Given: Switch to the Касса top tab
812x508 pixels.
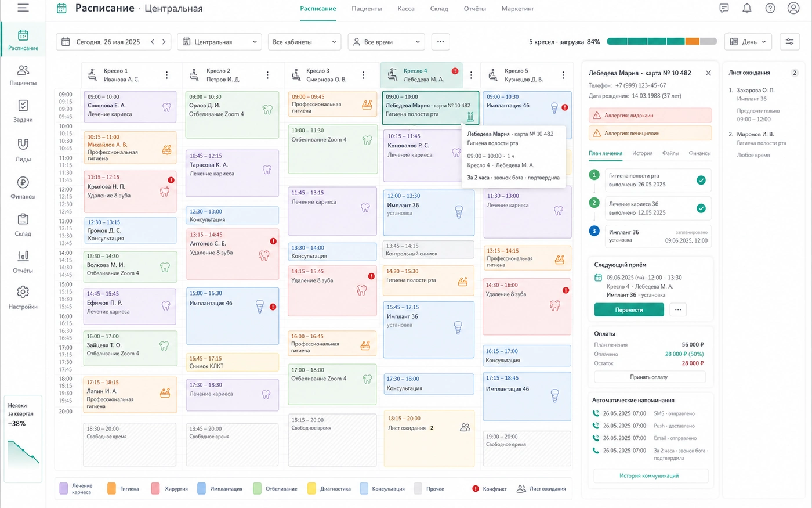Looking at the screenshot, I should (x=406, y=9).
